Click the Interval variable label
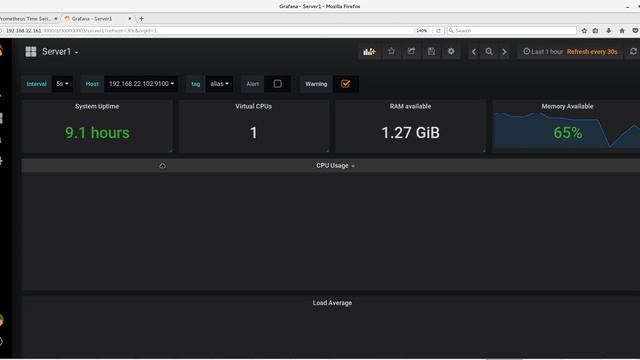This screenshot has height=360, width=640. click(x=36, y=84)
